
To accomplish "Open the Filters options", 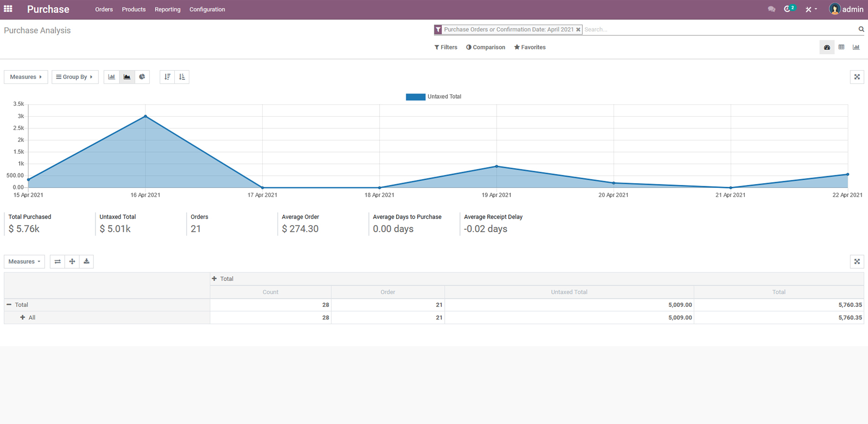I will coord(446,47).
